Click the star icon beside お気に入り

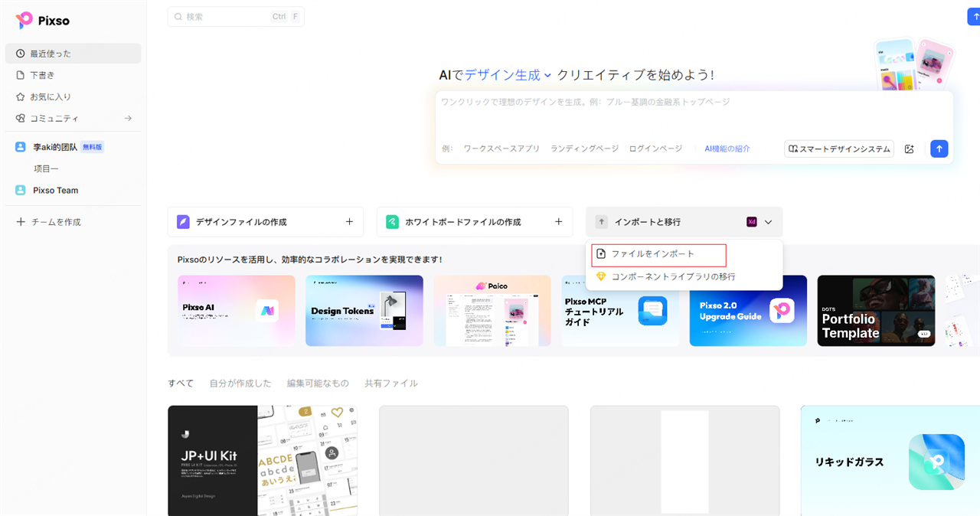(x=21, y=96)
